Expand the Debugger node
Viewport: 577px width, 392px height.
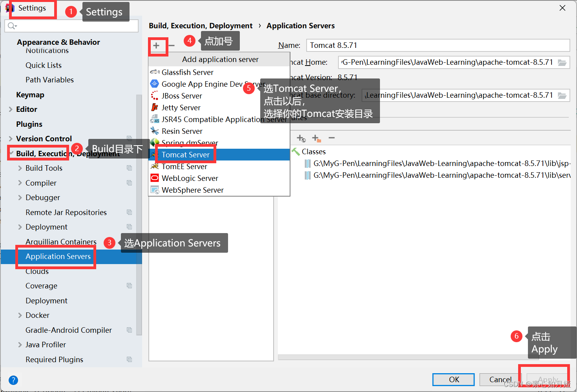pos(20,198)
